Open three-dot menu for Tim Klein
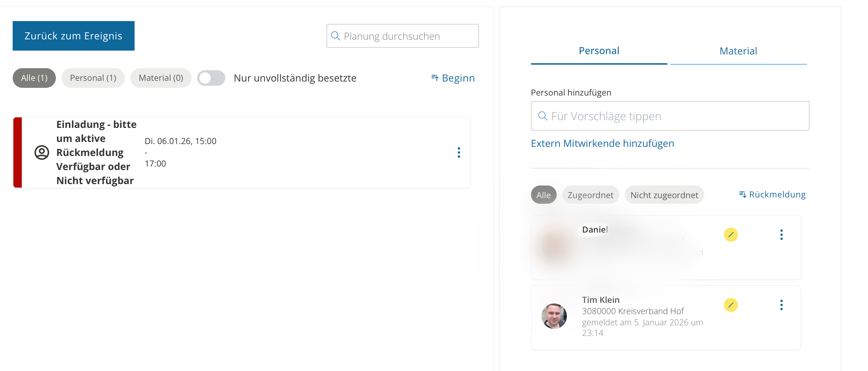The height and width of the screenshot is (371, 868). 781,305
